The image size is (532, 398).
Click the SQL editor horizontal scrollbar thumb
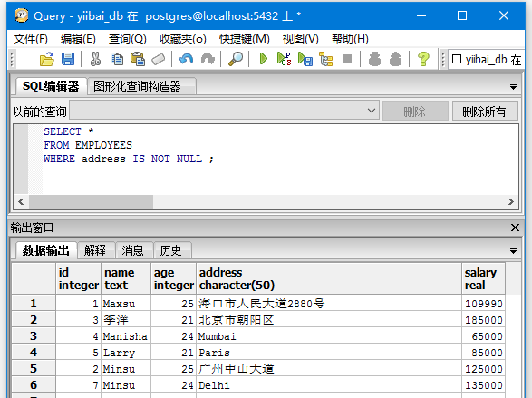pyautogui.click(x=91, y=201)
